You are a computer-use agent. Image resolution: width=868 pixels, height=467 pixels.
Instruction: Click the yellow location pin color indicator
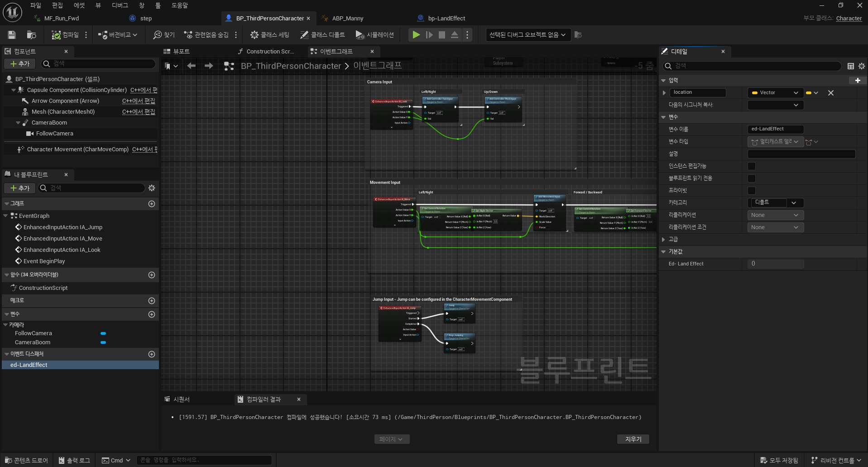[809, 93]
